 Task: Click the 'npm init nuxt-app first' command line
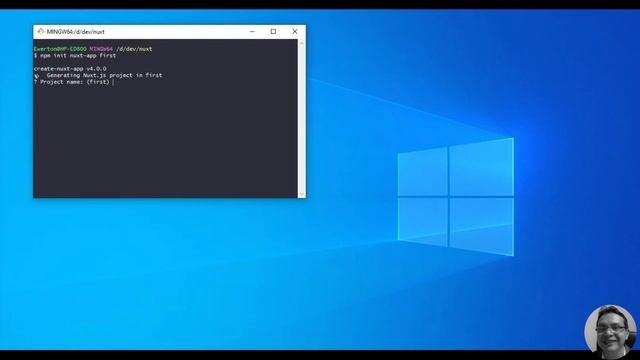[75, 56]
